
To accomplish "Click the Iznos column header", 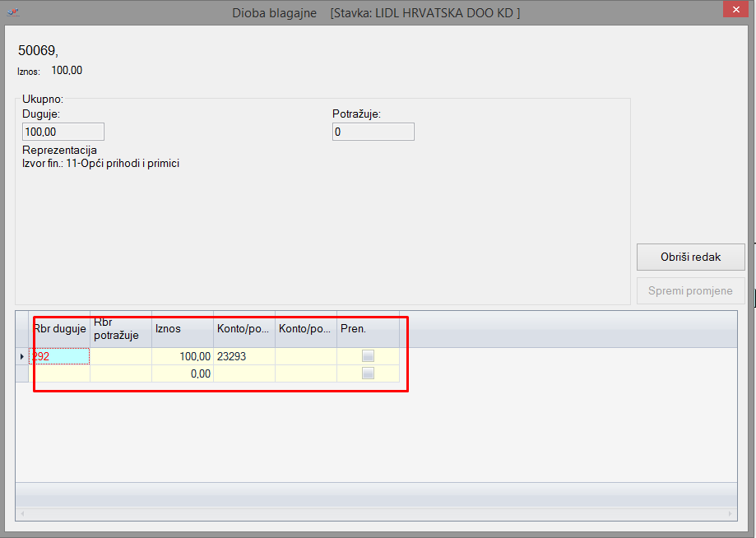I will point(182,329).
